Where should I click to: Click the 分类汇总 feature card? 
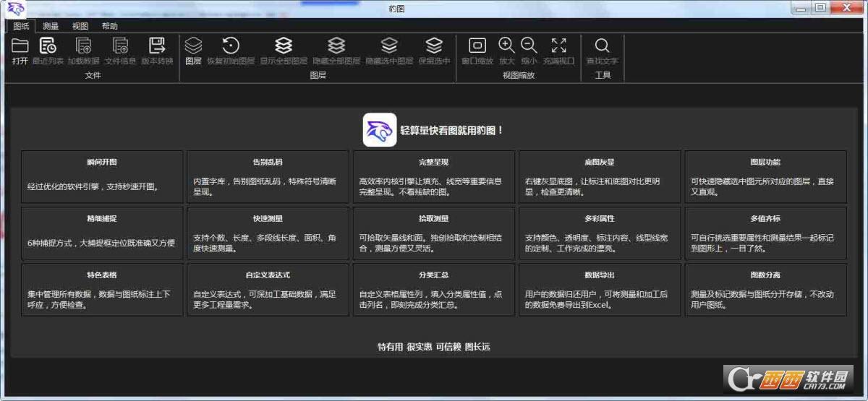pos(434,290)
